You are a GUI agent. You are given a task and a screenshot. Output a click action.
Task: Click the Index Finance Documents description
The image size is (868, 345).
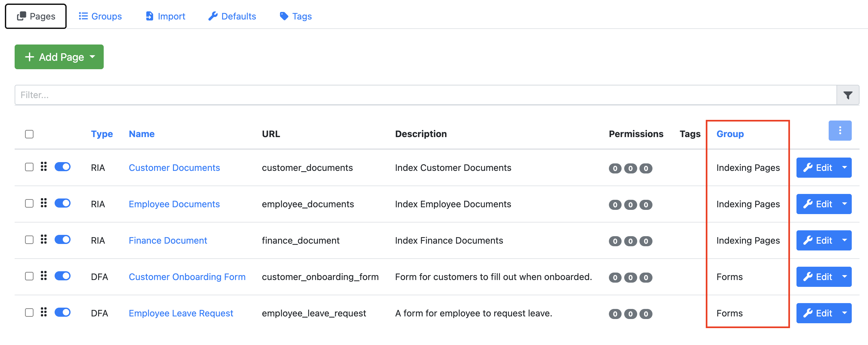tap(449, 240)
